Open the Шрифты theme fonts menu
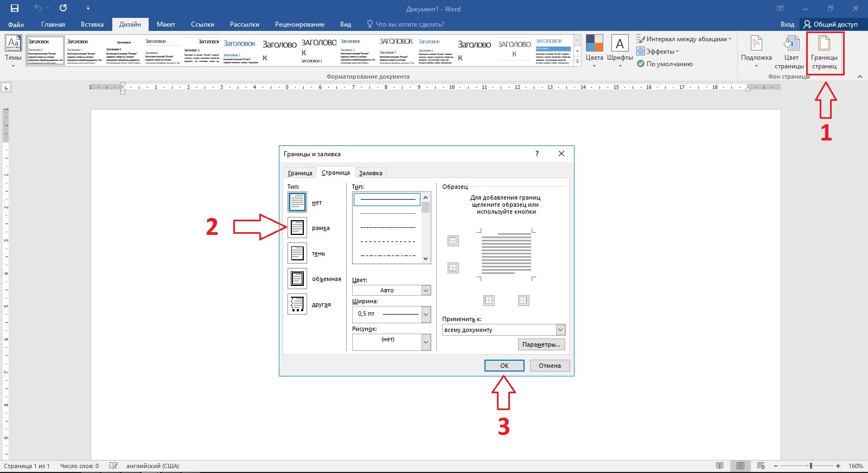The image size is (868, 473). (620, 52)
